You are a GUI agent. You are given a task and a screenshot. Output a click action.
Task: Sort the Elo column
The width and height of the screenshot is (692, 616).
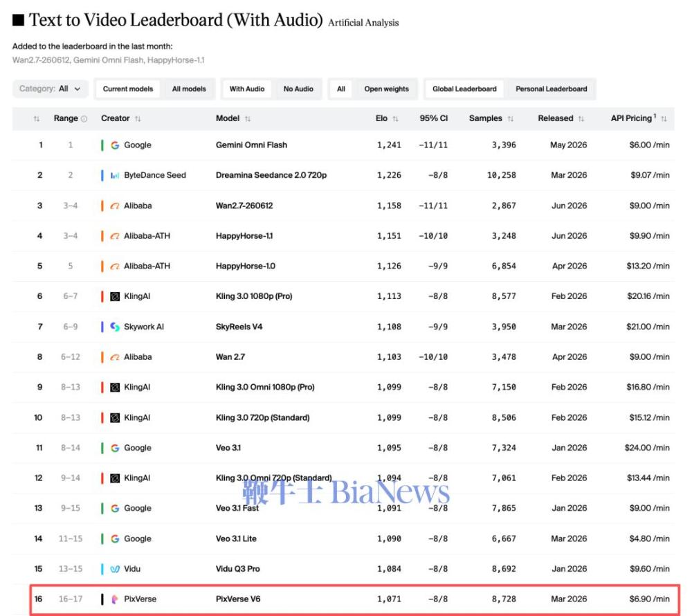point(395,118)
